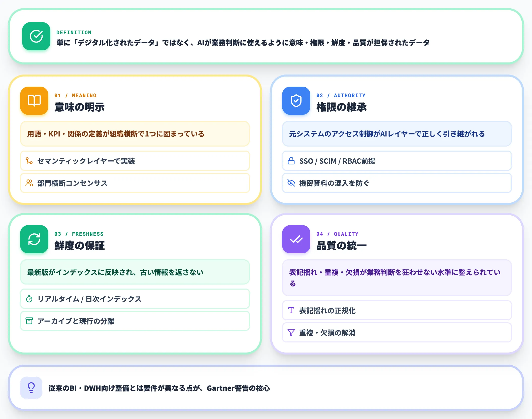The width and height of the screenshot is (532, 419).
Task: Click the 権限の継承 heading
Action: [x=342, y=107]
